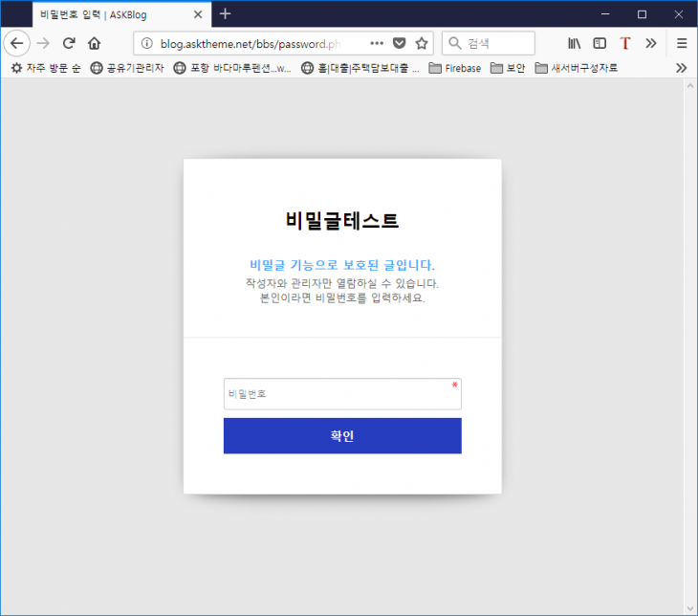The image size is (698, 616).
Task: Toggle the sidebar view icon
Action: [x=600, y=43]
